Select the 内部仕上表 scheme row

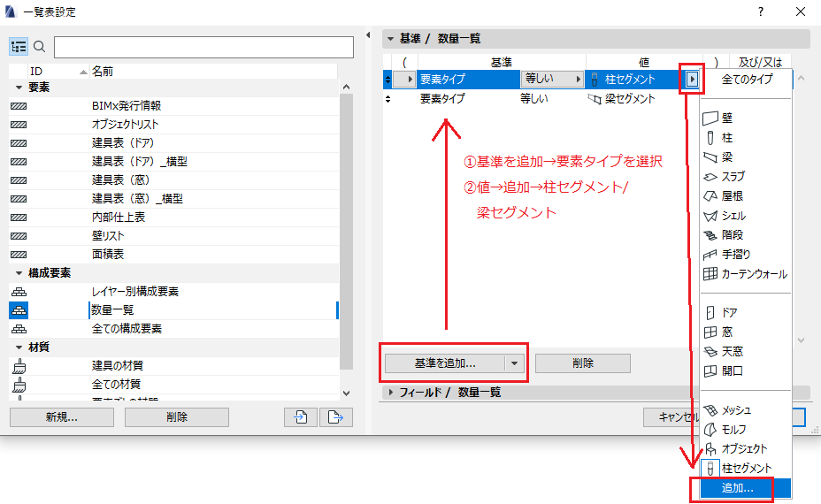point(173,218)
